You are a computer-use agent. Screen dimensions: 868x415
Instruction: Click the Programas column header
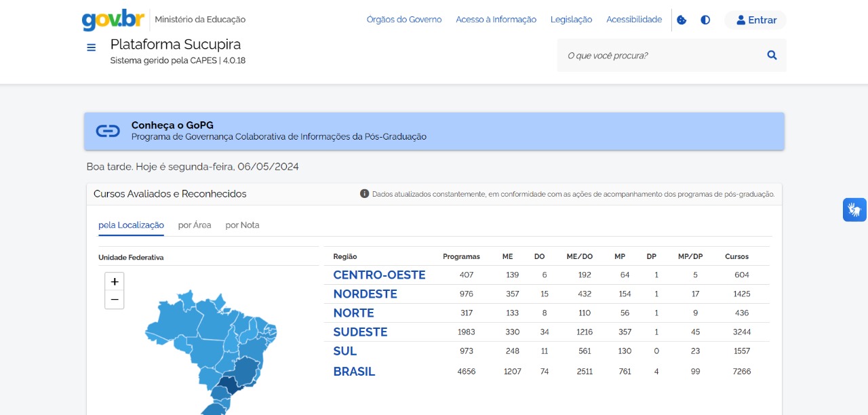(461, 256)
